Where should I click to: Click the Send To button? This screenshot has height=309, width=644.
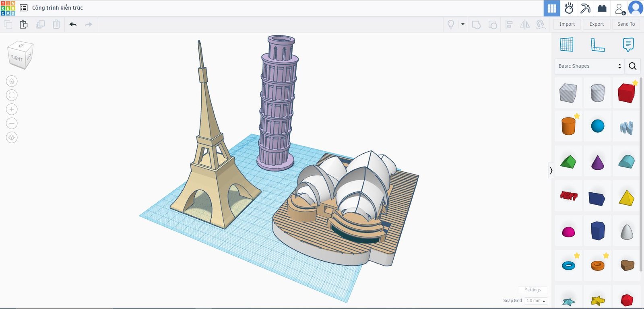pyautogui.click(x=626, y=24)
